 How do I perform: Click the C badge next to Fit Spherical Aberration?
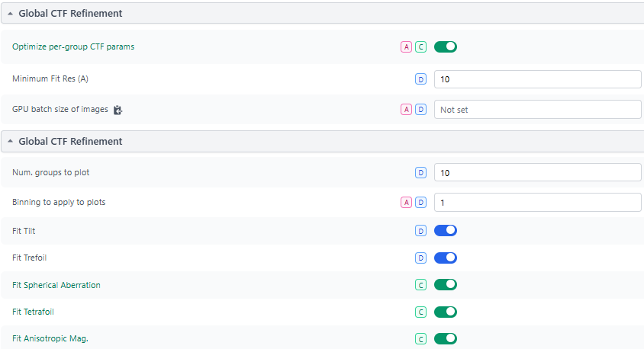(x=420, y=285)
